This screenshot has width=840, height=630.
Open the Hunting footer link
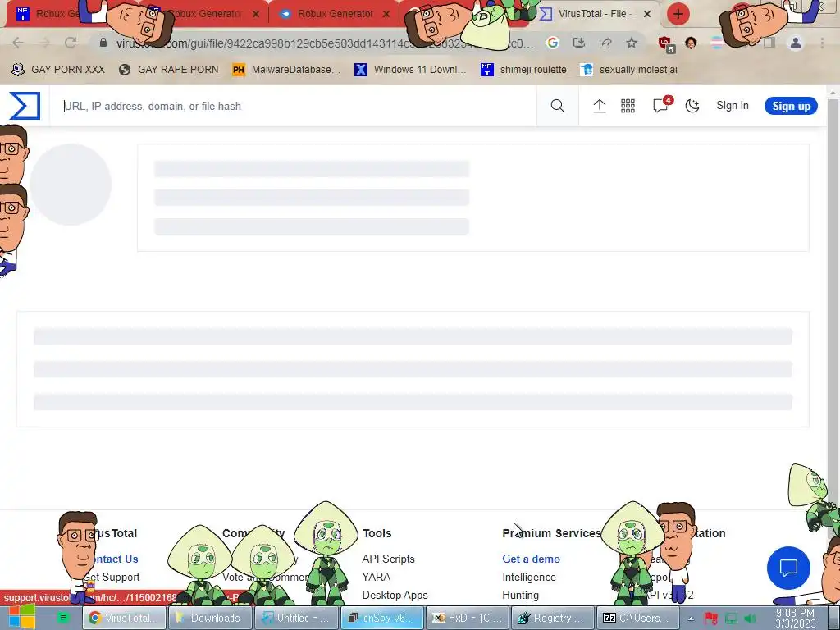point(520,596)
